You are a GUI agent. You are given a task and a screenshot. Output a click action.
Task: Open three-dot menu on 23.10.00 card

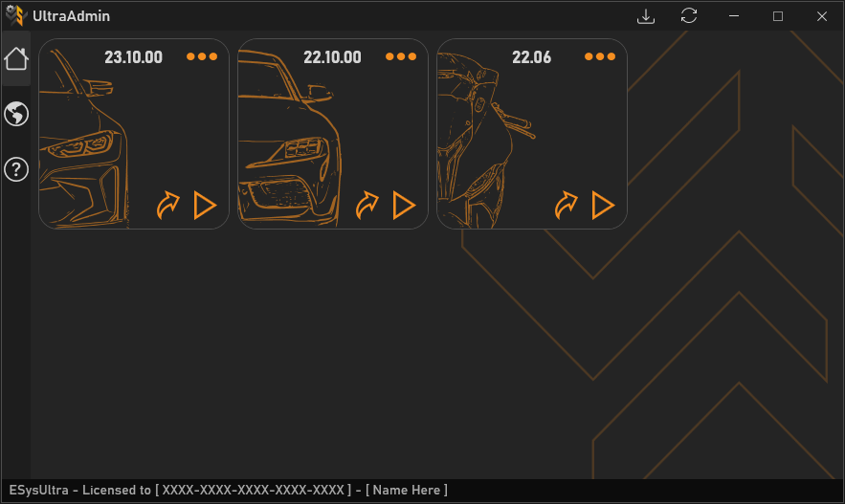point(202,56)
